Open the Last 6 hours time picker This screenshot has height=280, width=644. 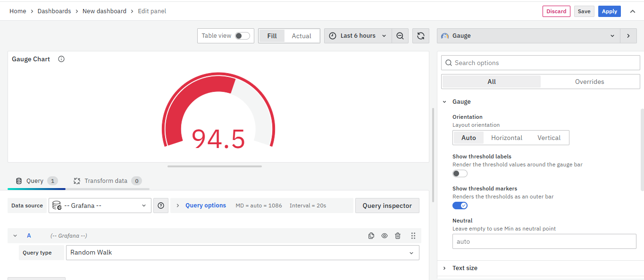tap(358, 36)
